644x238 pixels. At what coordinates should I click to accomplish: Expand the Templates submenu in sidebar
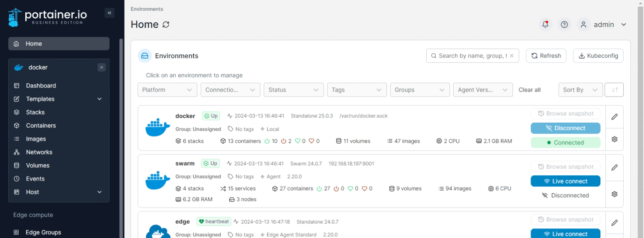pyautogui.click(x=99, y=99)
